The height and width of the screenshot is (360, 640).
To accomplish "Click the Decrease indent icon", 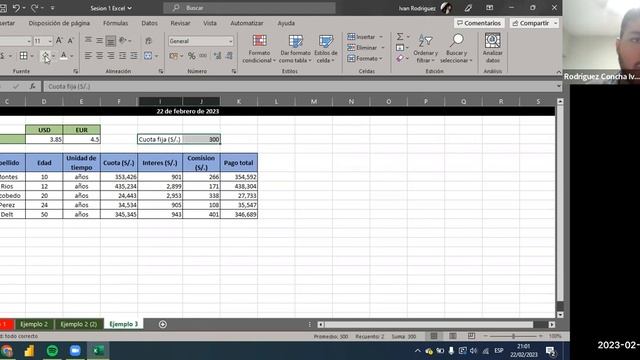I will click(122, 56).
